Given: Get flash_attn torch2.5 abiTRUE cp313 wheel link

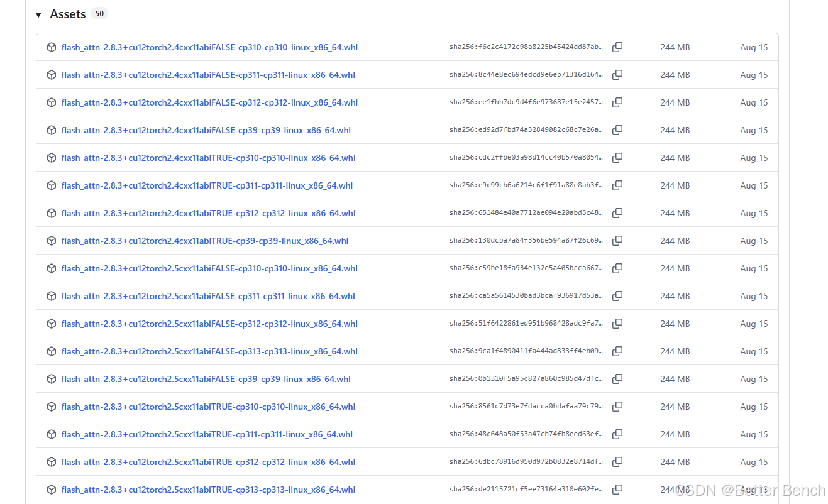Looking at the screenshot, I should [x=209, y=490].
